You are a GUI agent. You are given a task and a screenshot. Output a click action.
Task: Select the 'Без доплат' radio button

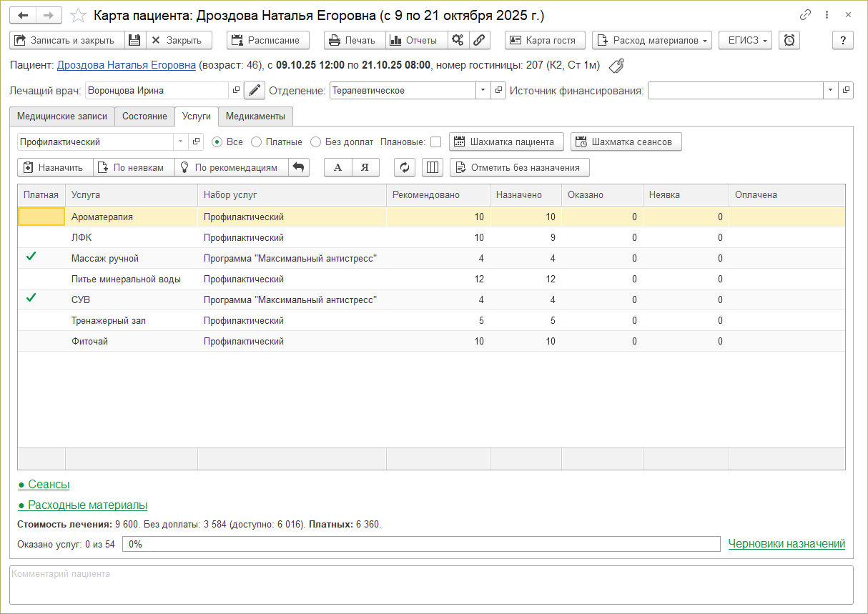pyautogui.click(x=316, y=142)
